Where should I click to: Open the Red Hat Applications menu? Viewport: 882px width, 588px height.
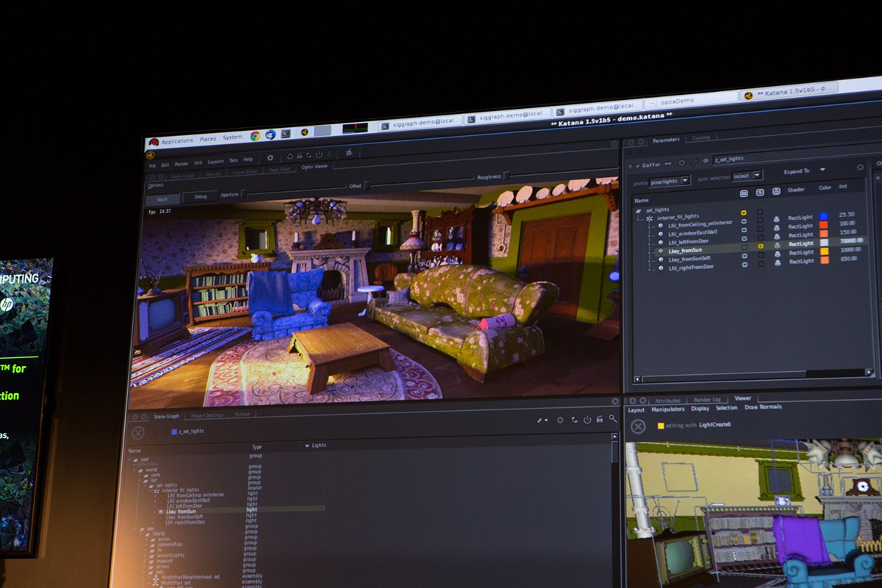(x=177, y=140)
